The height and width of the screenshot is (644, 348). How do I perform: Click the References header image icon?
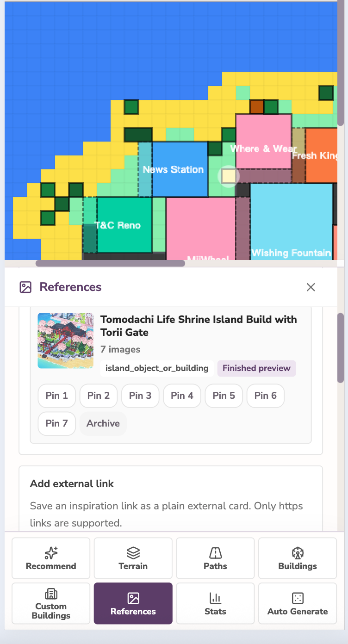25,287
